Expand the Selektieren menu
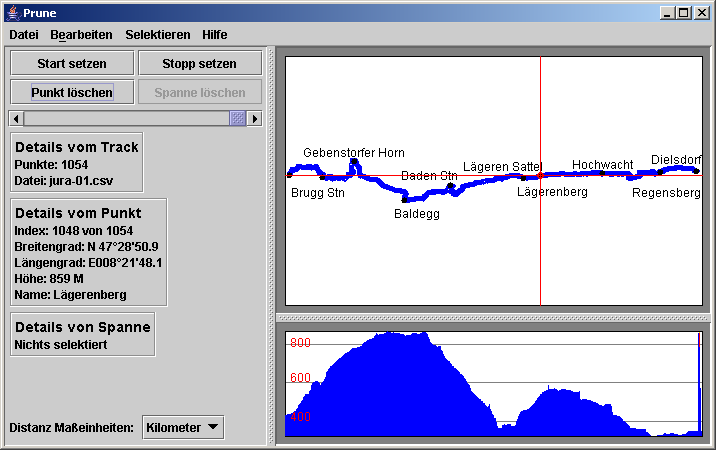Screen dimensions: 716x450 157,34
